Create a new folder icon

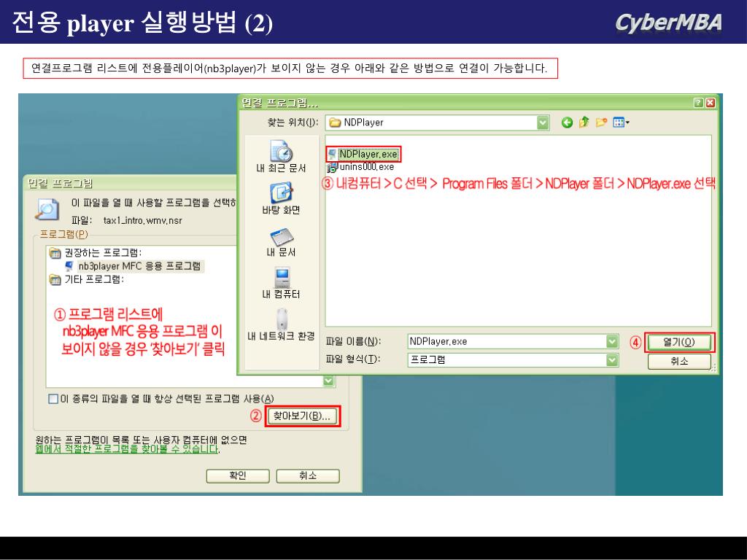point(601,122)
